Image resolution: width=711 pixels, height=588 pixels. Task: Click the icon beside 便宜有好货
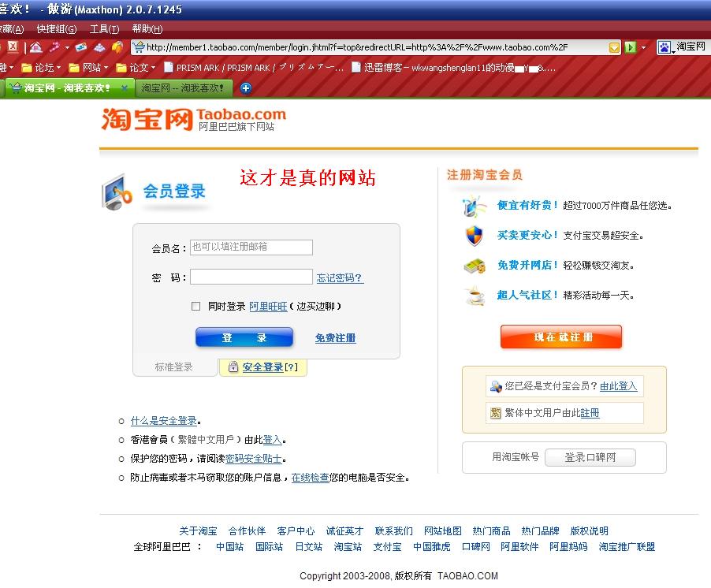(x=474, y=206)
